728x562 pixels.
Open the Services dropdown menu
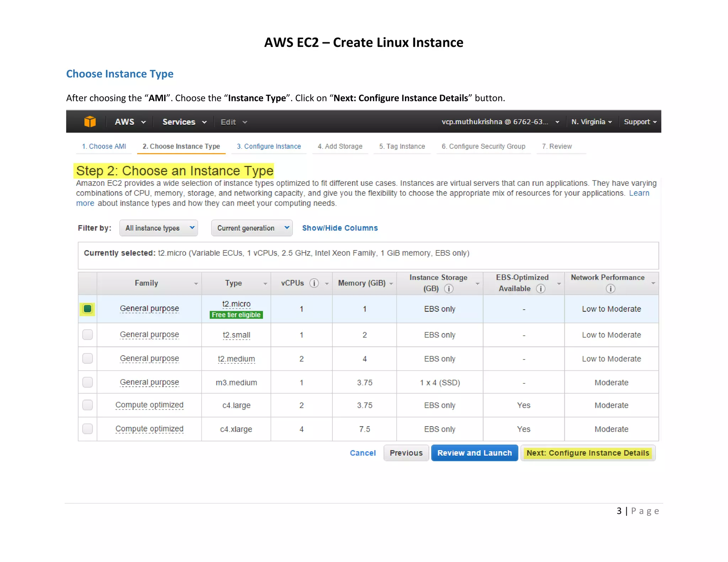[x=184, y=122]
